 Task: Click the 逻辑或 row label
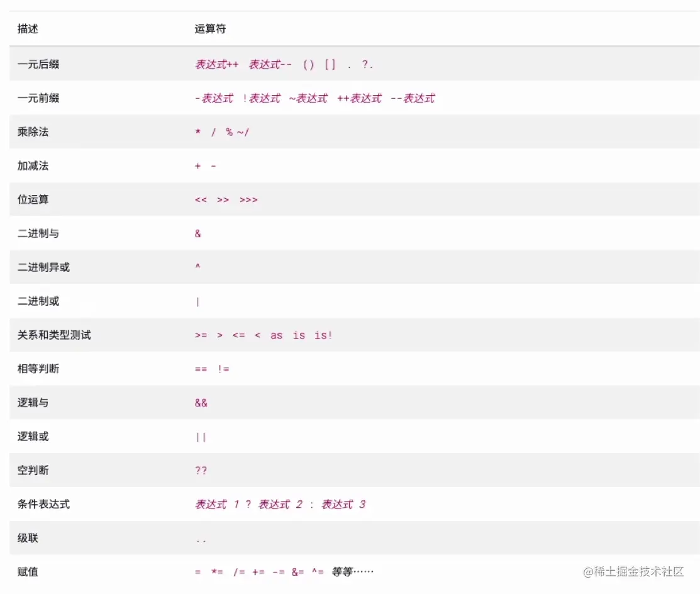[33, 437]
